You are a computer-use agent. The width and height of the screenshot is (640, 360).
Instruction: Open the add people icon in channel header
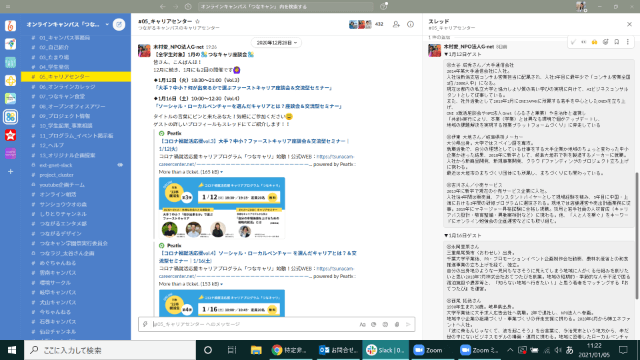[396, 24]
